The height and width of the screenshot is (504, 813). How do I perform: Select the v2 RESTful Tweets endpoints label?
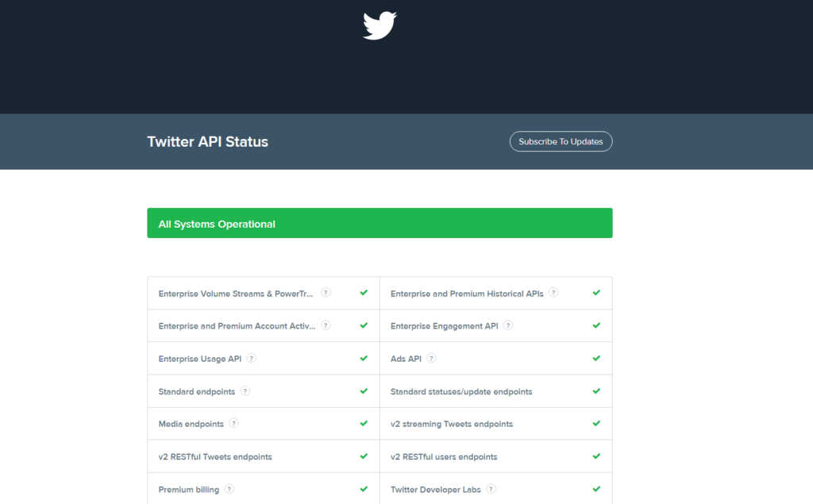(x=215, y=457)
